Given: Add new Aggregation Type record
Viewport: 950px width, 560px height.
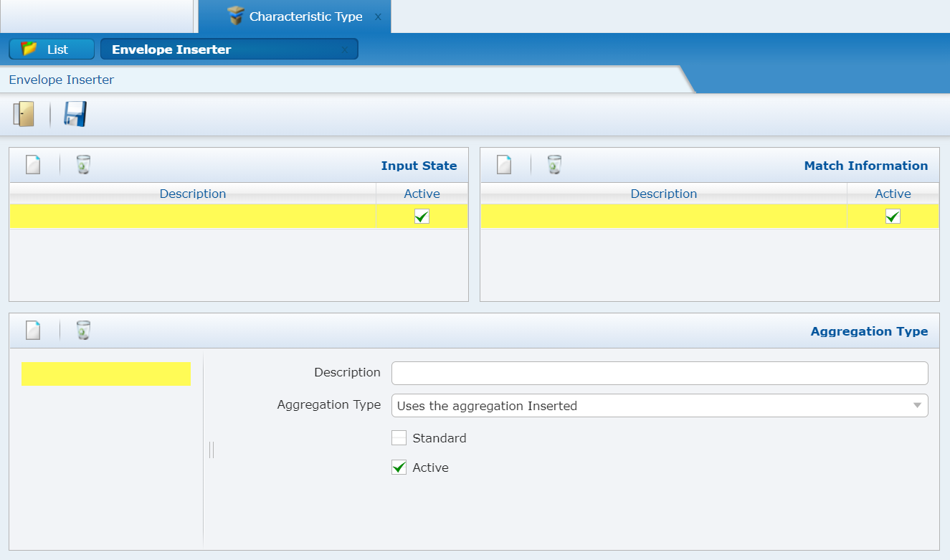Looking at the screenshot, I should click(x=33, y=331).
